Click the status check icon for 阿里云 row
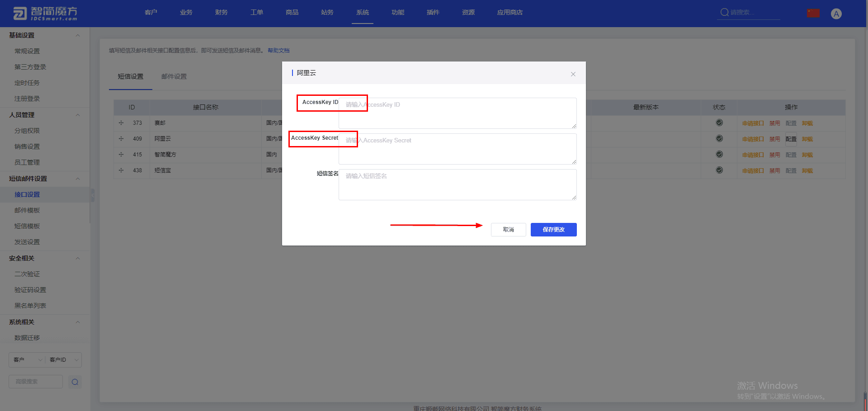868x411 pixels. (x=719, y=138)
